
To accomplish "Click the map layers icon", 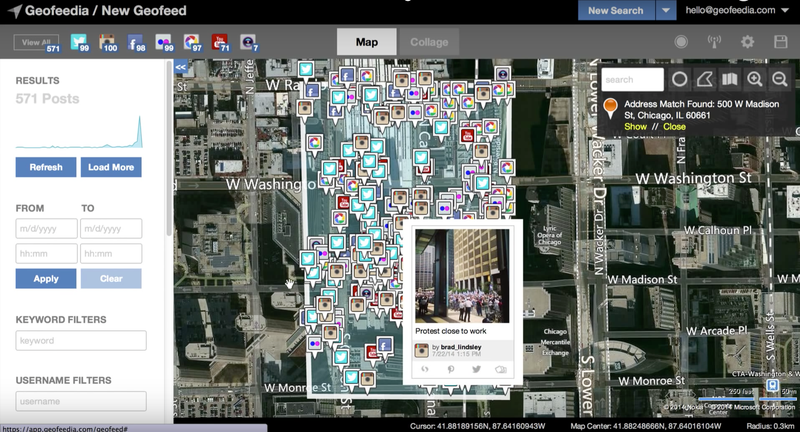I will 730,79.
